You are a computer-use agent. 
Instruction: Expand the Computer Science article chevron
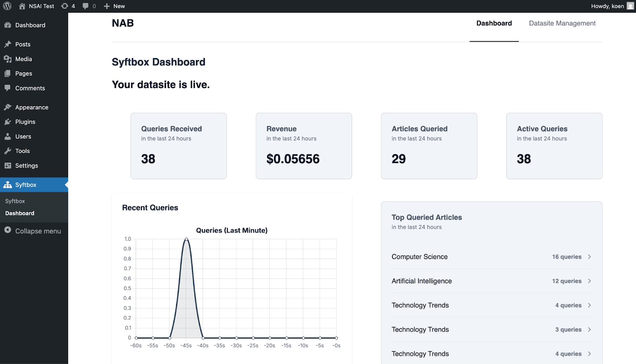[589, 257]
